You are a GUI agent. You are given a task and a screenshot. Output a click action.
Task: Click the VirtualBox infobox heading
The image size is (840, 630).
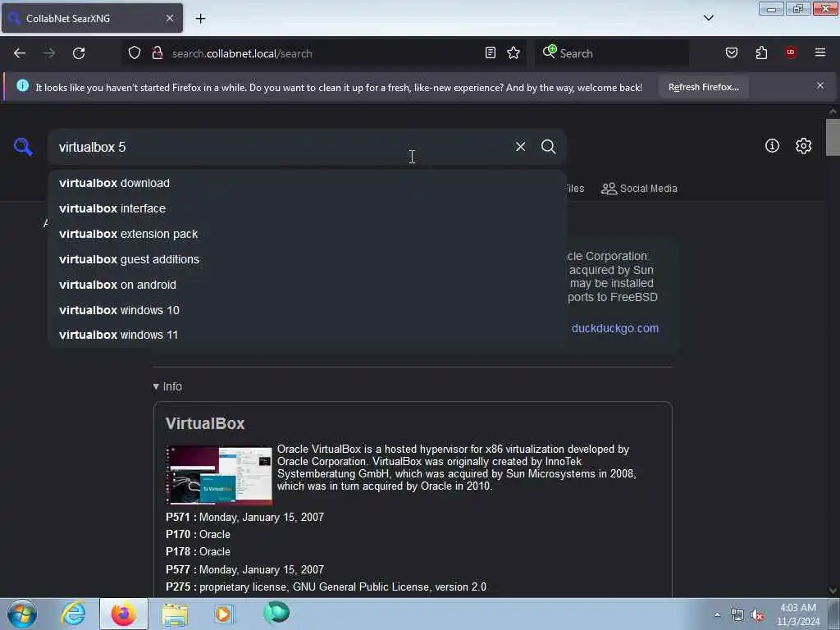click(x=204, y=423)
